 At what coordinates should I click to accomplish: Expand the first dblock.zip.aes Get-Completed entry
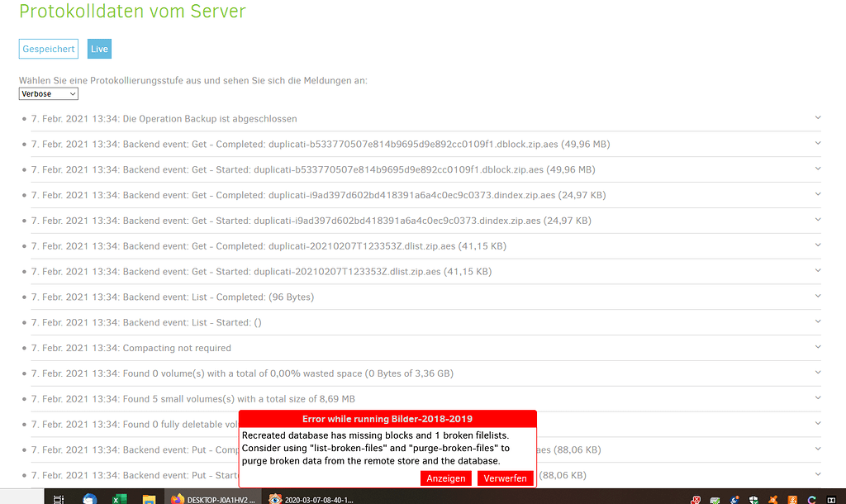(x=817, y=144)
